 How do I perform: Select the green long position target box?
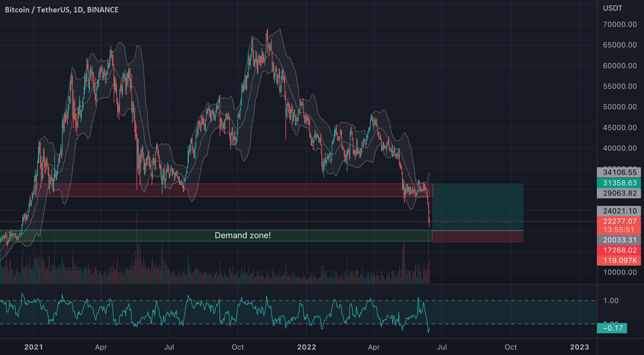coord(478,207)
